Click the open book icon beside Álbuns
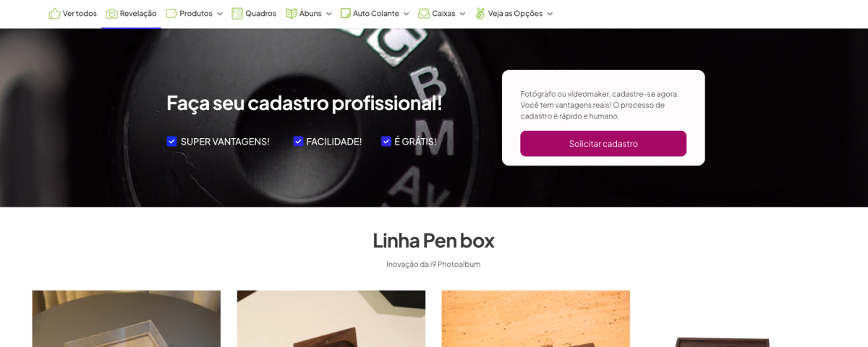This screenshot has height=347, width=868. [292, 14]
